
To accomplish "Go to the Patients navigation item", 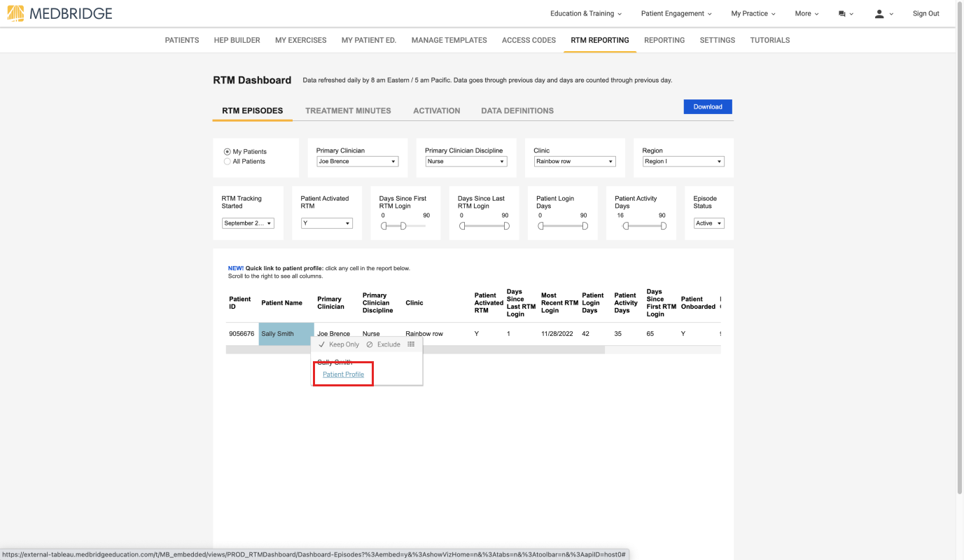I will (182, 41).
